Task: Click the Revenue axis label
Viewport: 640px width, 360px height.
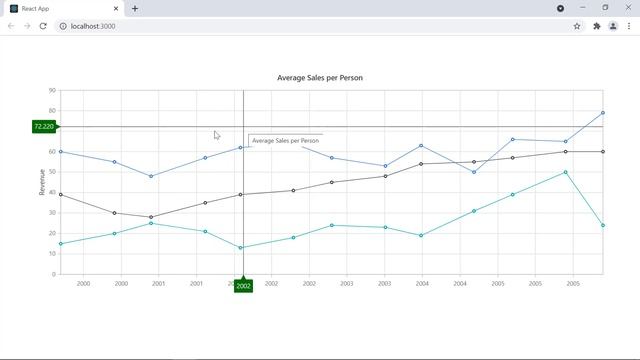Action: (x=42, y=182)
